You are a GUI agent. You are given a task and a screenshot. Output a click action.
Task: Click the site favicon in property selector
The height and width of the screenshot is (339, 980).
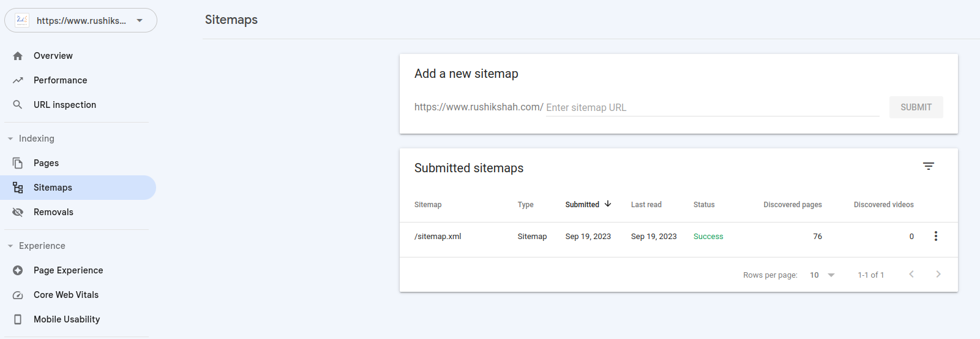(22, 20)
